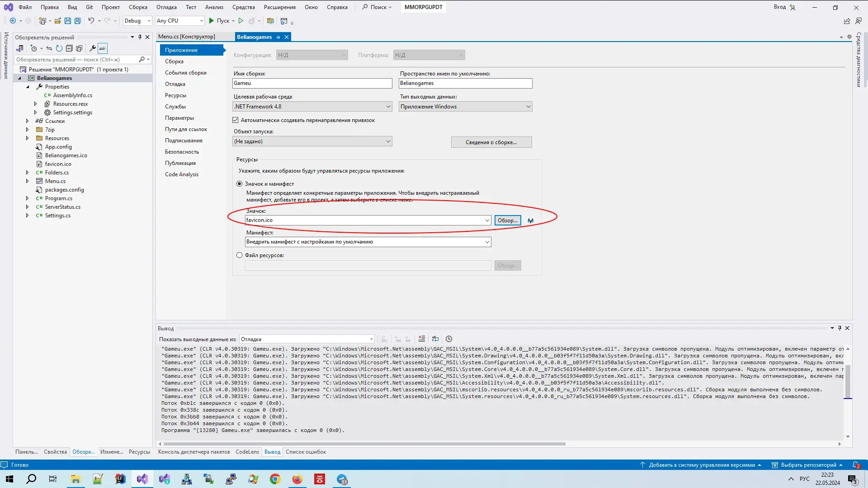Pin the Output panel with pushpin icon

(x=840, y=328)
